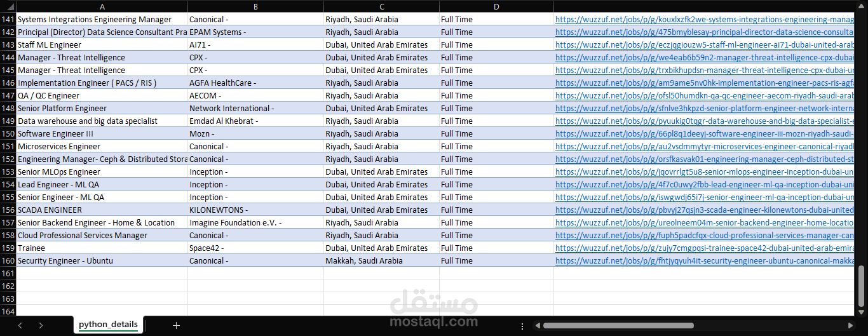Open the principal-director-data-science wuzzuf link
This screenshot has height=336, width=868.
pos(705,32)
